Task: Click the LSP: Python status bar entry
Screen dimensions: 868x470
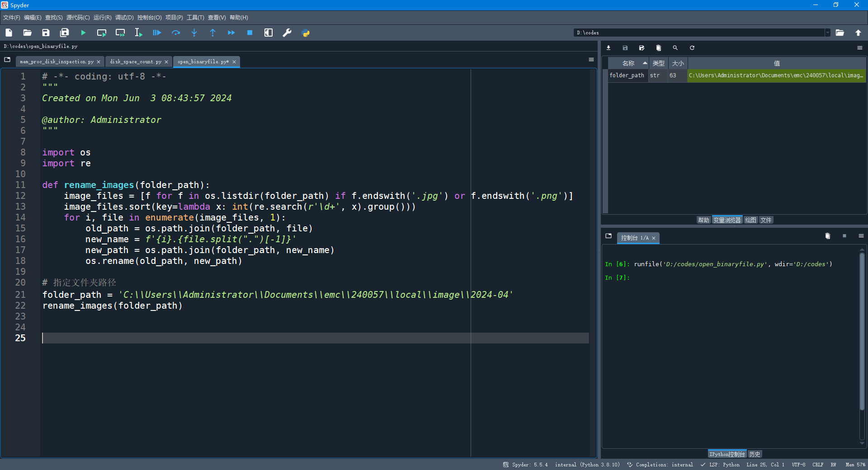Action: tap(721, 465)
